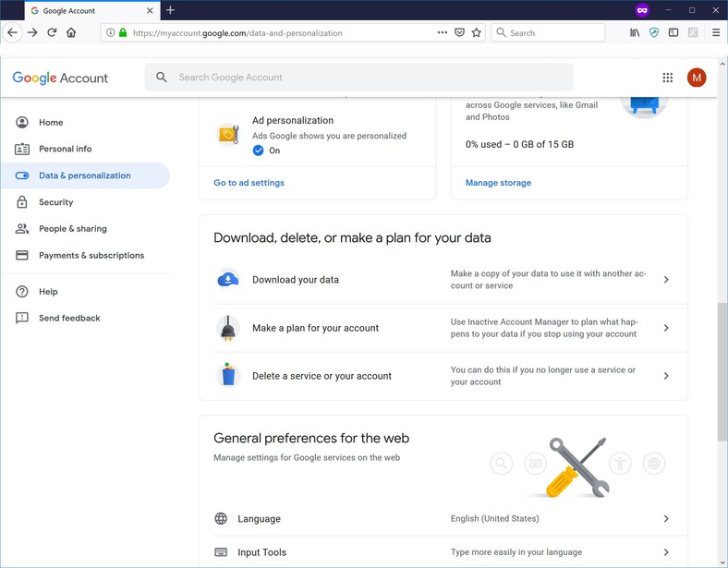The width and height of the screenshot is (728, 568).
Task: Bookmark this page with the star
Action: (x=477, y=32)
